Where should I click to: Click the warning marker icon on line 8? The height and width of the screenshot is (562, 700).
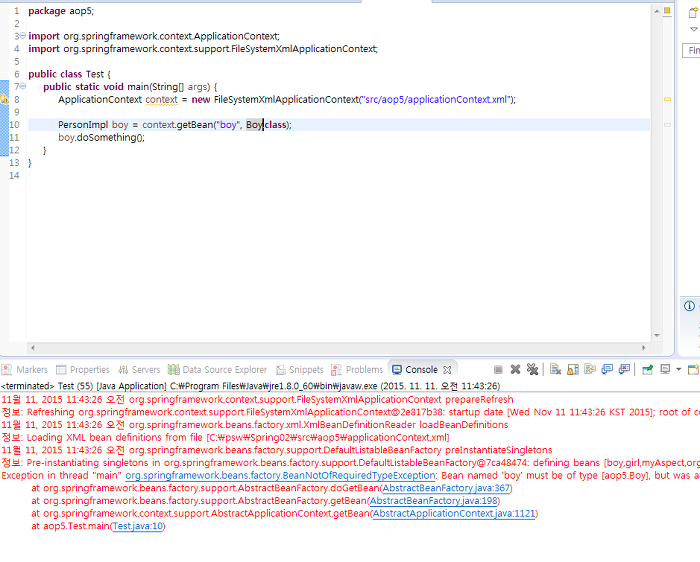point(4,99)
